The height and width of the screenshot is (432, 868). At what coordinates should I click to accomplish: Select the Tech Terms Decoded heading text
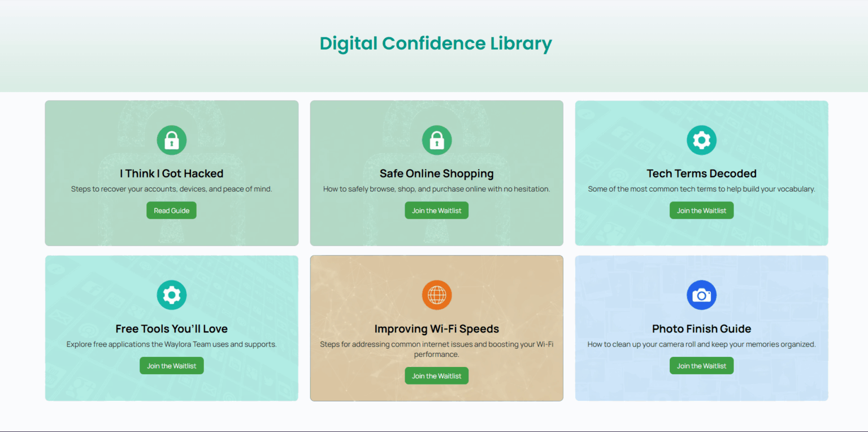pyautogui.click(x=701, y=174)
